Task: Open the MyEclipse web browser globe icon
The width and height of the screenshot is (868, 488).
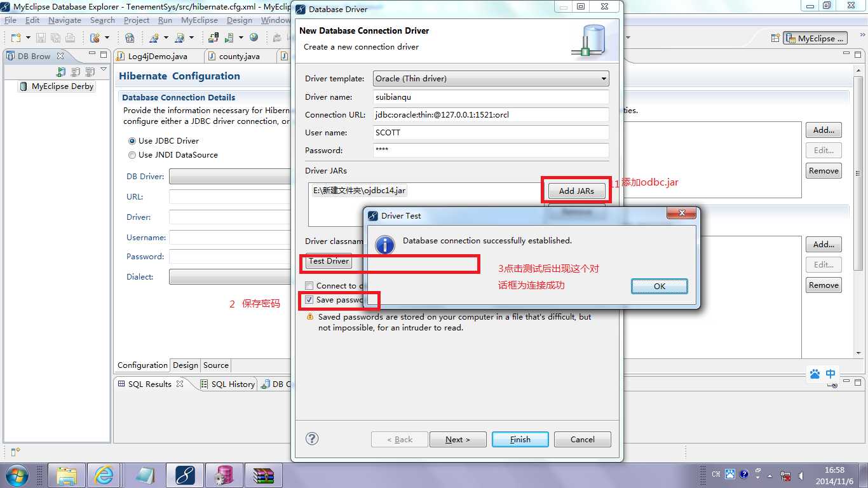Action: [x=254, y=37]
